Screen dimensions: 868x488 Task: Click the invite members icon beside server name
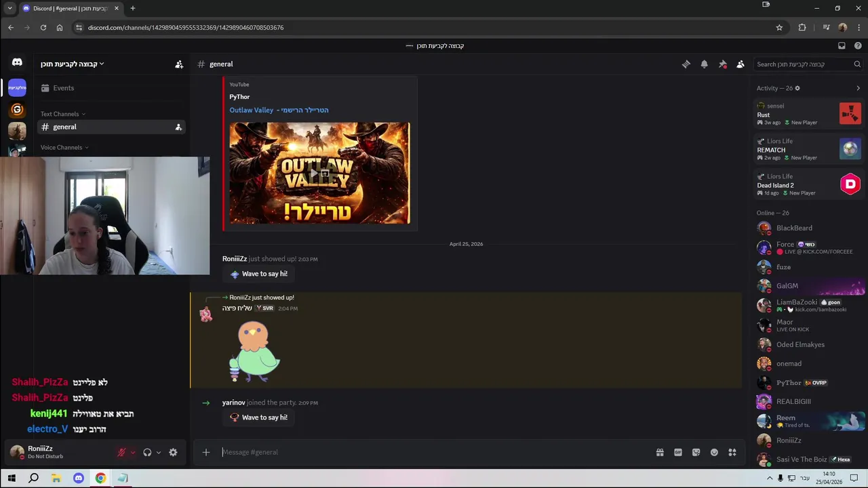tap(179, 64)
